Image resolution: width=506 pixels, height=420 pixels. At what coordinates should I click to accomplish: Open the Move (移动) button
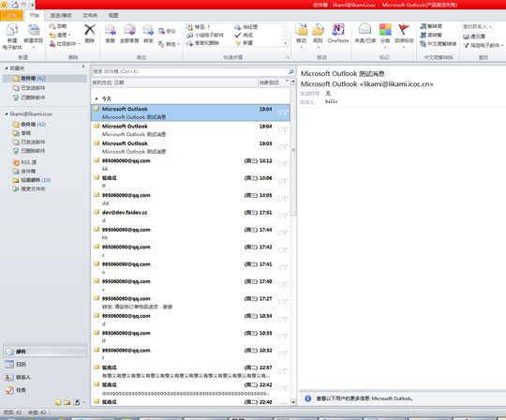[302, 36]
